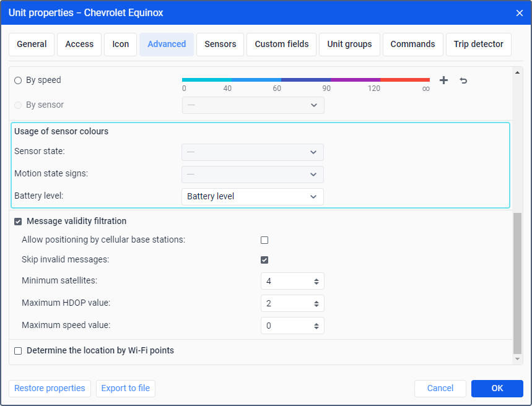Select the By speed radio button
This screenshot has width=532, height=406.
click(x=18, y=80)
